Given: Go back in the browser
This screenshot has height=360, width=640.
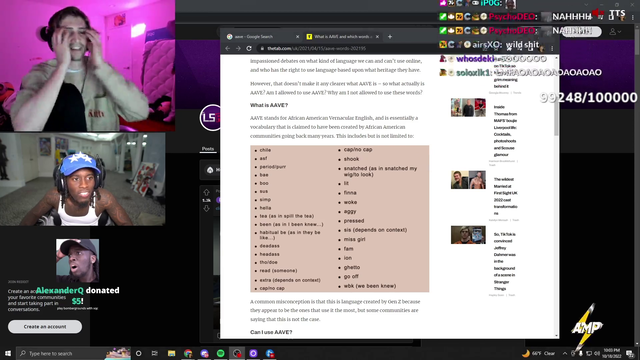Looking at the screenshot, I should click(228, 48).
